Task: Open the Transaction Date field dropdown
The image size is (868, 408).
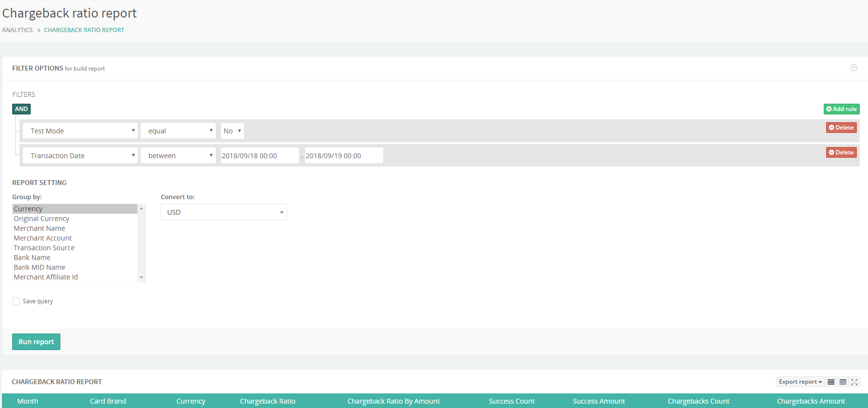Action: (x=80, y=155)
